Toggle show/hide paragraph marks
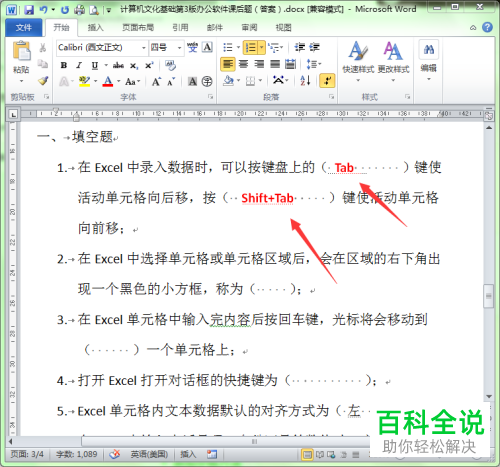This screenshot has width=500, height=467. [327, 81]
